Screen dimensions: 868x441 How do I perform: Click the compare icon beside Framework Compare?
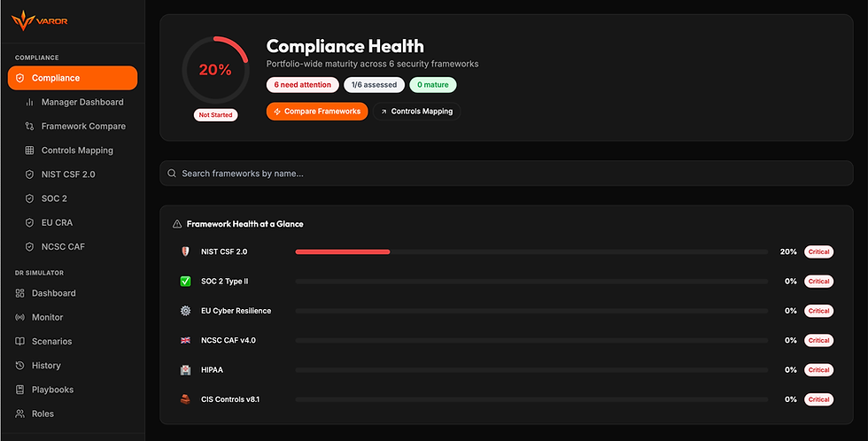(30, 126)
